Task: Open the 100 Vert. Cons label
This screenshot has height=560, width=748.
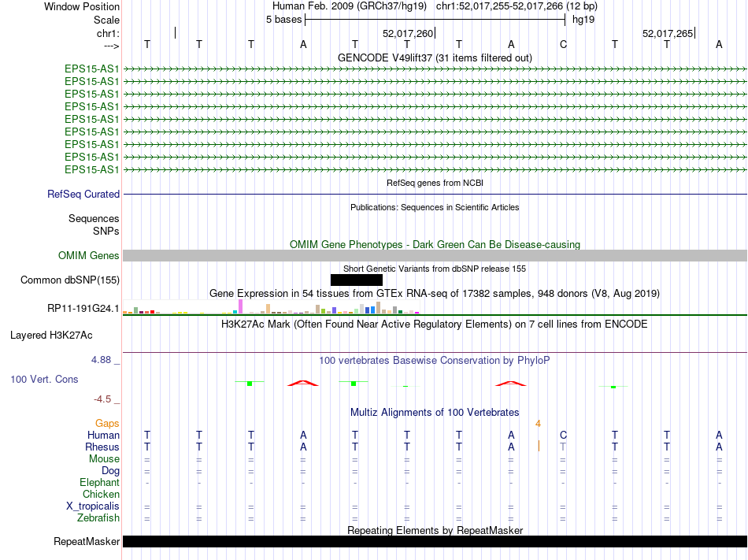Action: pyautogui.click(x=44, y=379)
